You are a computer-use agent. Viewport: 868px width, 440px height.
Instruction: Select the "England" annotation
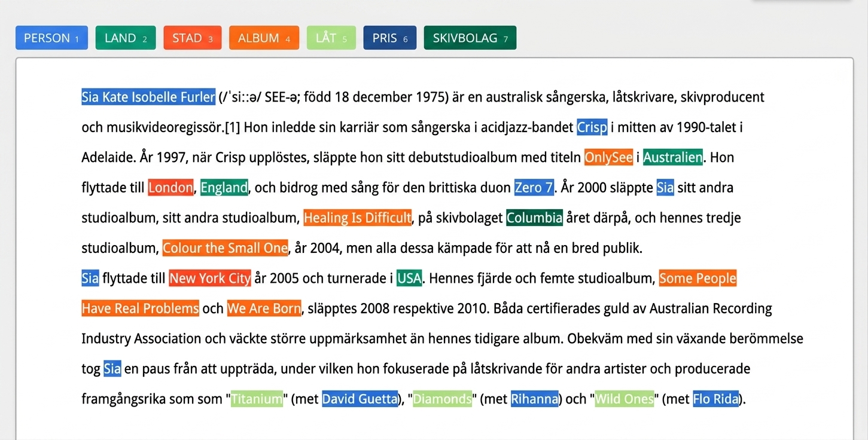(x=224, y=188)
